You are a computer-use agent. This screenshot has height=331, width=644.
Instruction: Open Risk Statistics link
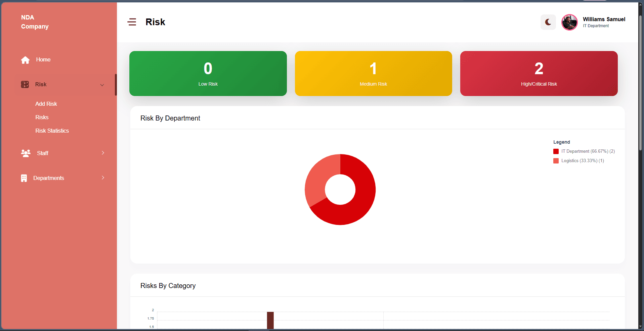pyautogui.click(x=52, y=131)
